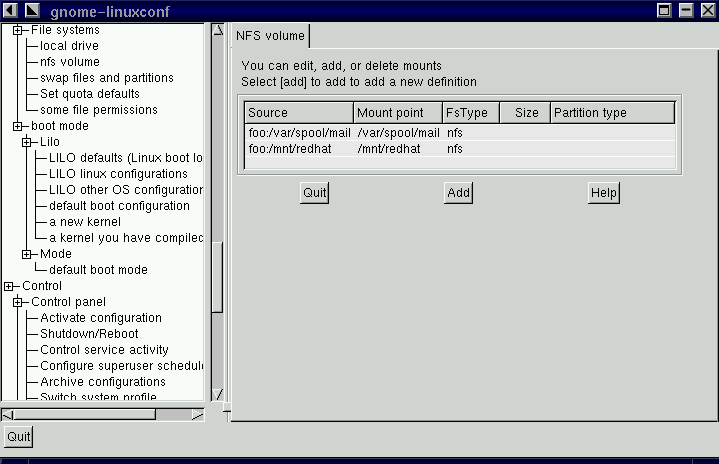The image size is (719, 464).
Task: Click right arrow of tree horizontal scrollbar
Action: (197, 414)
